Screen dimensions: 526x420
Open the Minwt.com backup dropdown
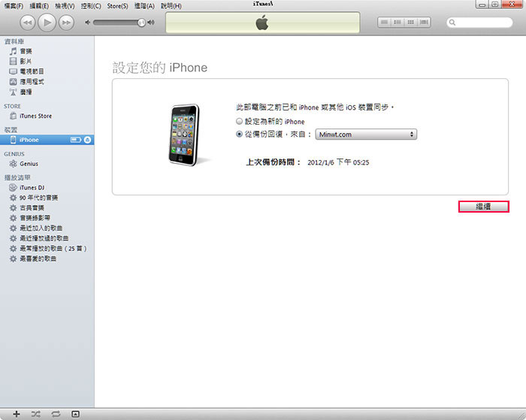(x=366, y=134)
